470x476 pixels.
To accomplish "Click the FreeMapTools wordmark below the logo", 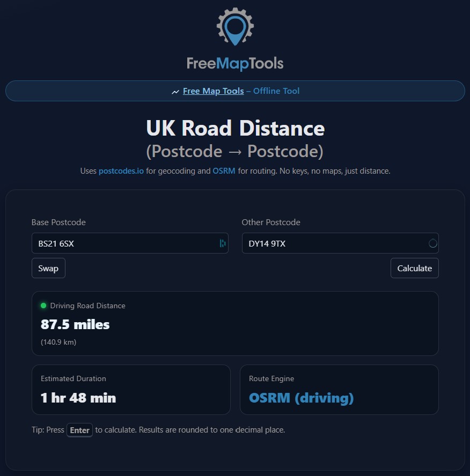I will 234,64.
